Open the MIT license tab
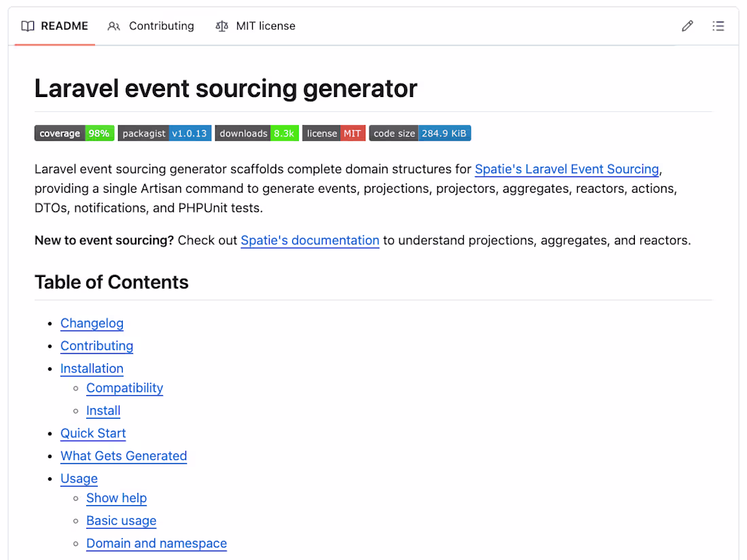The height and width of the screenshot is (560, 747). pyautogui.click(x=265, y=26)
